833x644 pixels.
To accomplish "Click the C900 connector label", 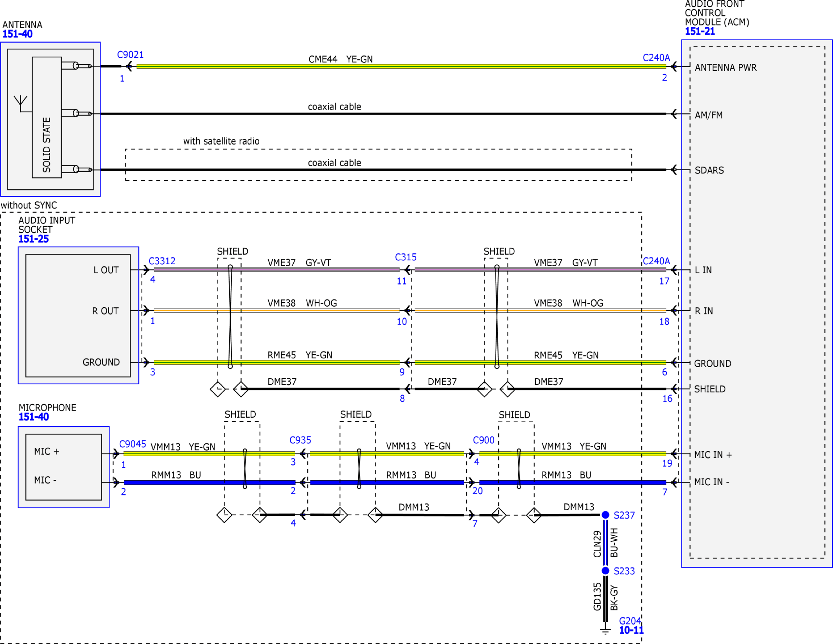I will click(x=483, y=440).
